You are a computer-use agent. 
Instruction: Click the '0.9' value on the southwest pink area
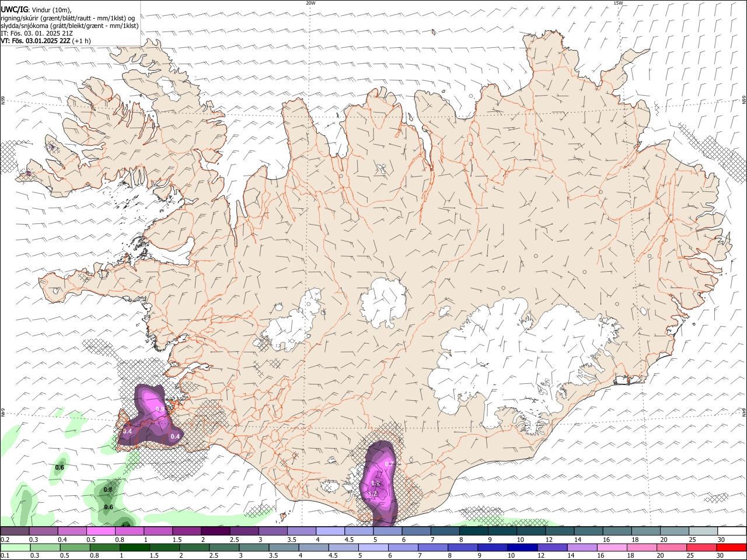point(160,409)
